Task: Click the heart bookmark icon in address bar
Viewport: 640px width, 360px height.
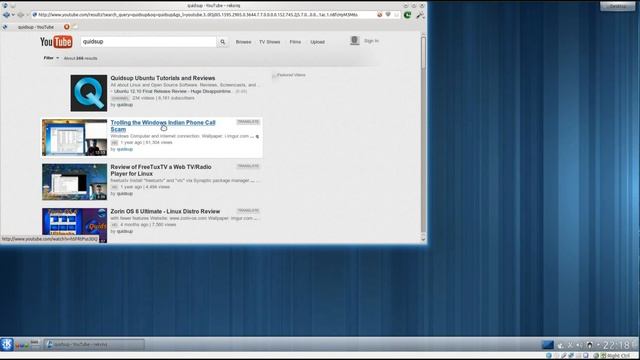Action: tap(388, 15)
